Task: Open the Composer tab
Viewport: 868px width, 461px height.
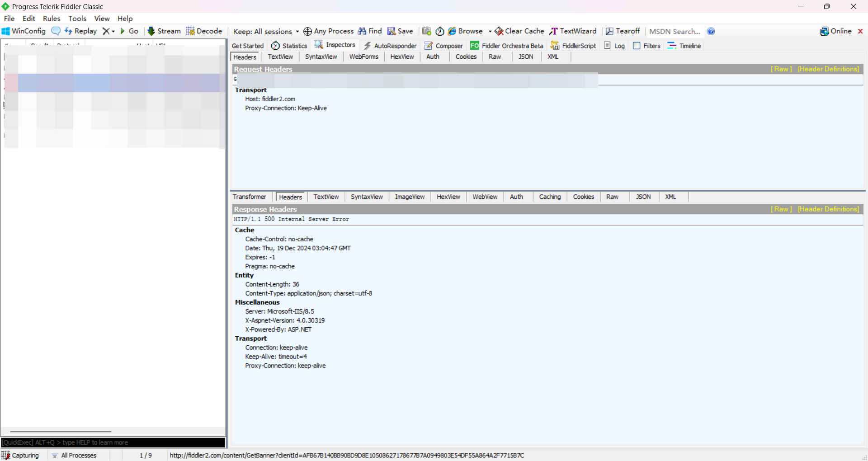Action: [x=443, y=46]
